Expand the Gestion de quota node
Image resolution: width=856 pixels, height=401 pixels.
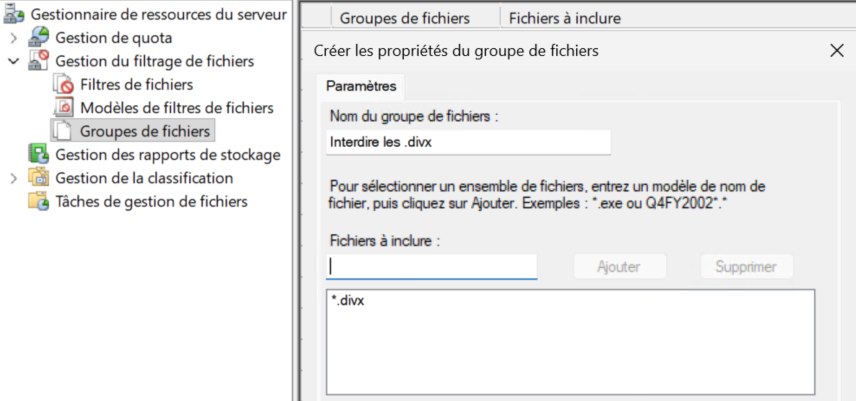point(13,38)
